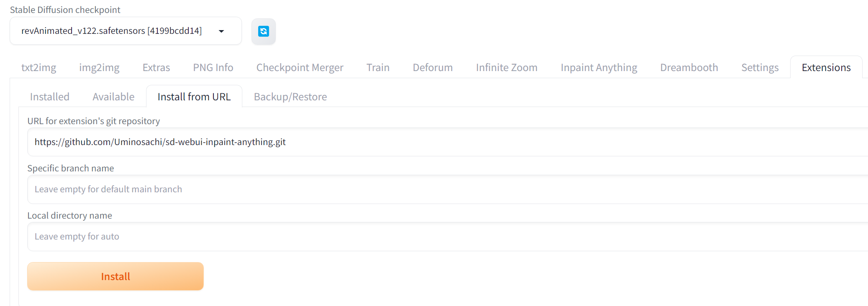Select the Backup/Restore sub-tab
This screenshot has width=868, height=306.
pos(290,97)
